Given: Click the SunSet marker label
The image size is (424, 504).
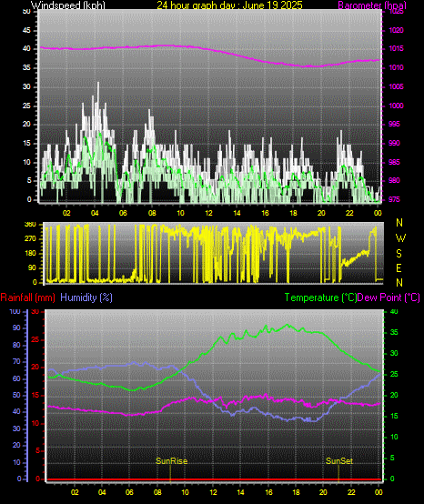Looking at the screenshot, I should 339,461.
